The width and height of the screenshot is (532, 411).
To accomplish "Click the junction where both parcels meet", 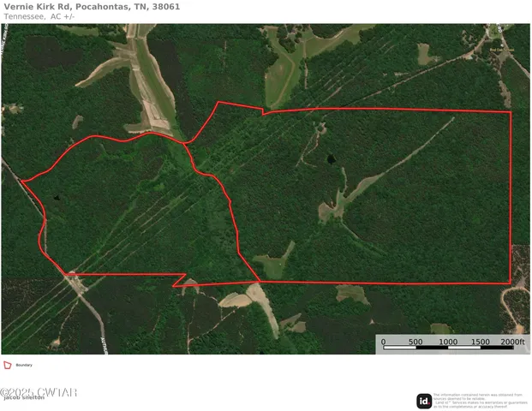I will (184, 143).
